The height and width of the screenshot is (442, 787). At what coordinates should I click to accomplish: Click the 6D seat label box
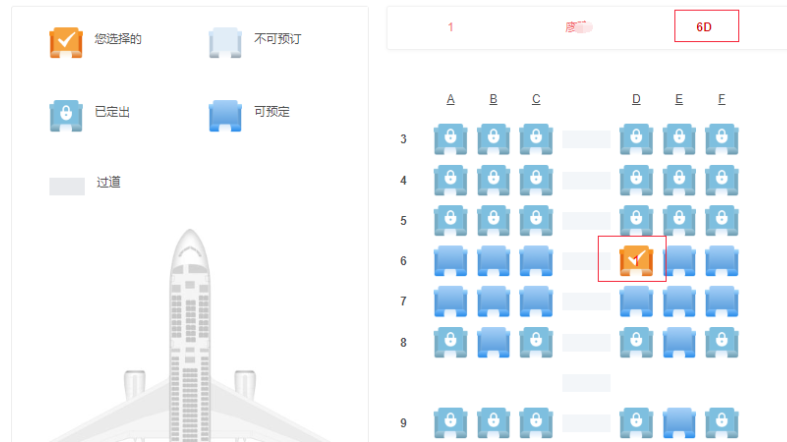[x=706, y=26]
